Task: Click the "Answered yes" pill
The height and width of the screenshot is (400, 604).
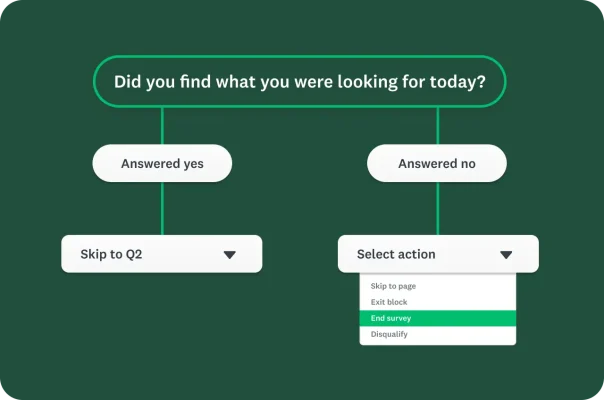Action: pyautogui.click(x=162, y=163)
